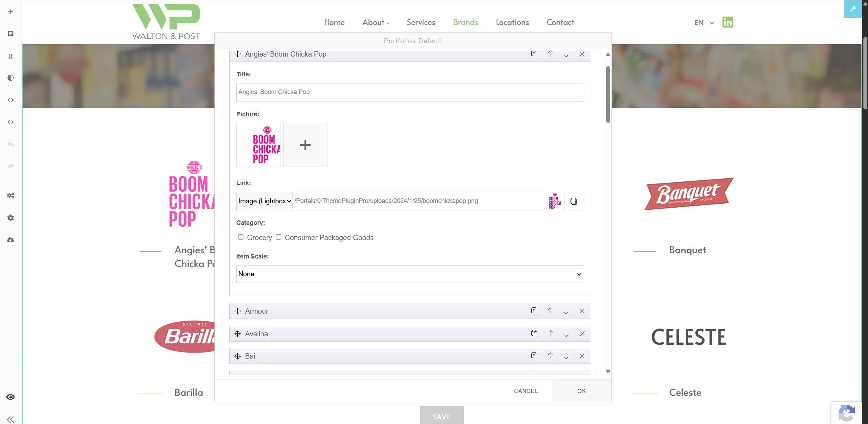Delete the Angies' Boom Chicka Pop item
868x424 pixels.
coord(582,54)
